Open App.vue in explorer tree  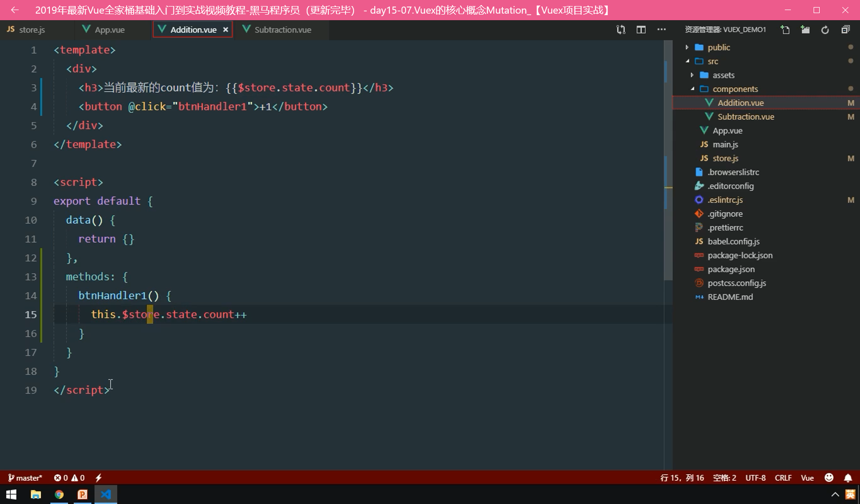(x=766, y=131)
